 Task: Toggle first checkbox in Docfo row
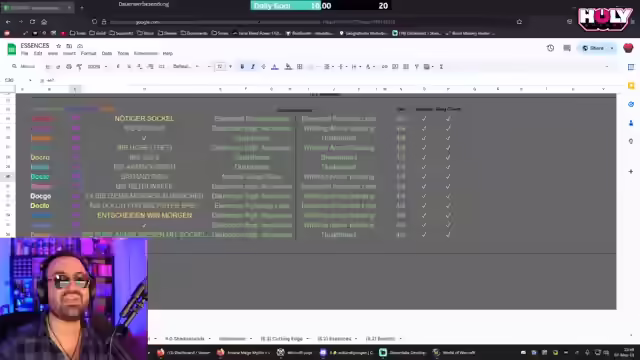(424, 206)
